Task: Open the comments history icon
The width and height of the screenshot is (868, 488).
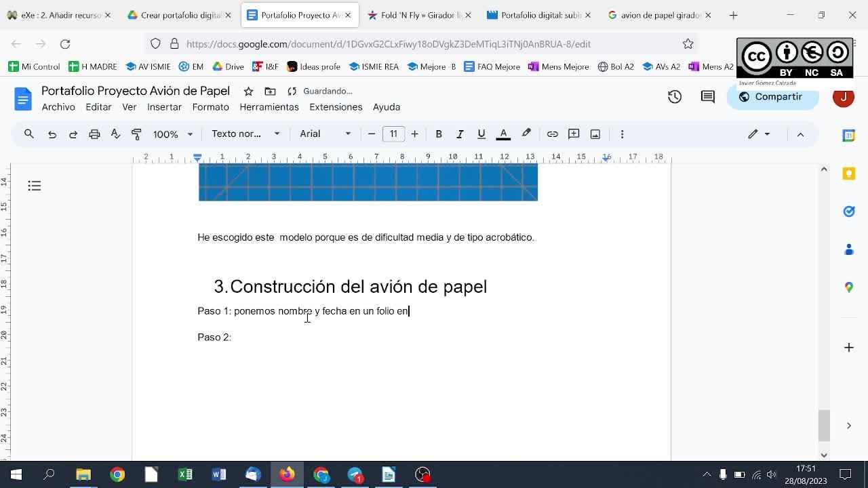Action: click(707, 97)
